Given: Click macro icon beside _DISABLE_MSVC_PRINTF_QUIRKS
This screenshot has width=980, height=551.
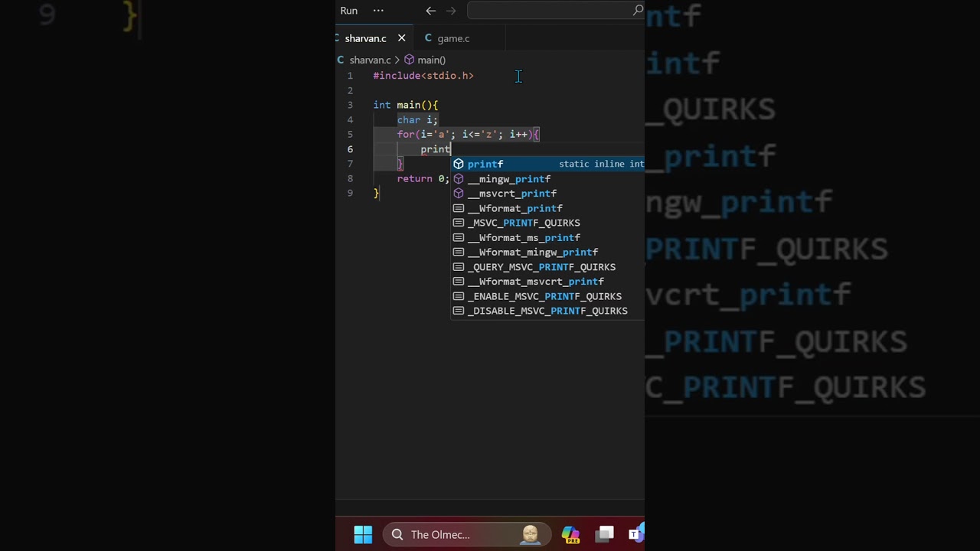Looking at the screenshot, I should (x=459, y=311).
